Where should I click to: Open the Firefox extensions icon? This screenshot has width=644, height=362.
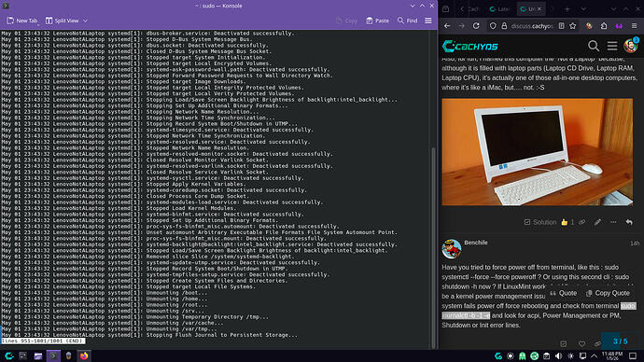point(604,26)
